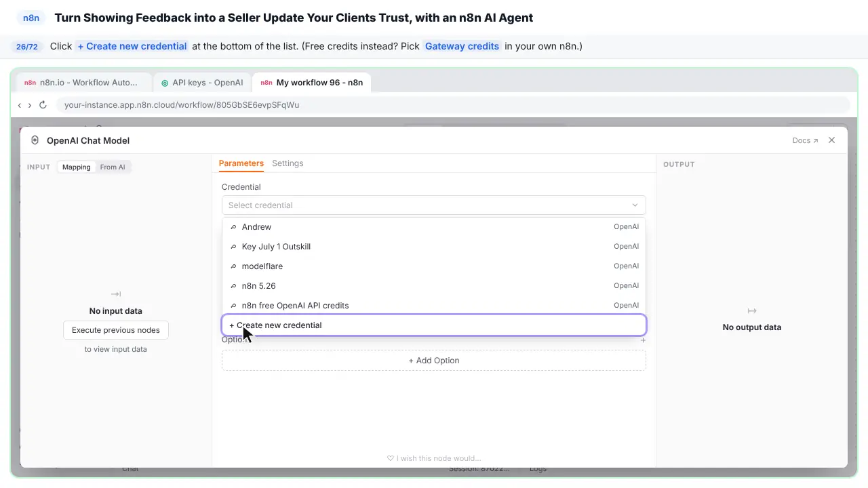868x488 pixels.
Task: Switch to the API keys - OpenAI browser tab
Action: click(x=201, y=83)
